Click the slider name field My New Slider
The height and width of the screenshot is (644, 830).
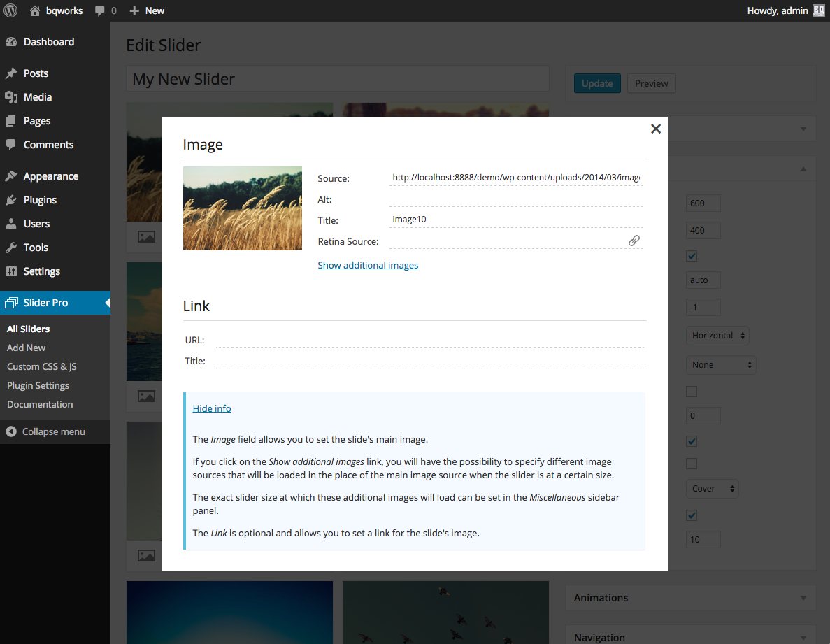338,79
